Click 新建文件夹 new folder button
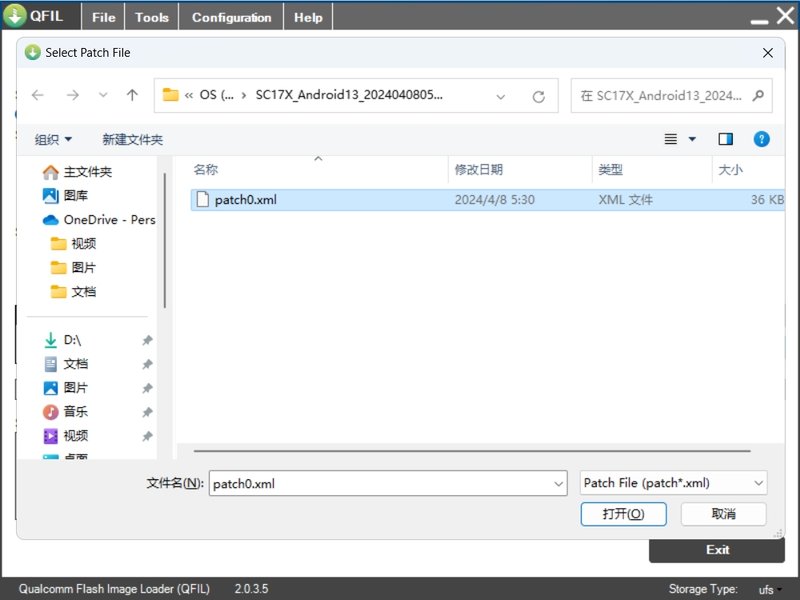Viewport: 800px width, 600px height. point(133,139)
